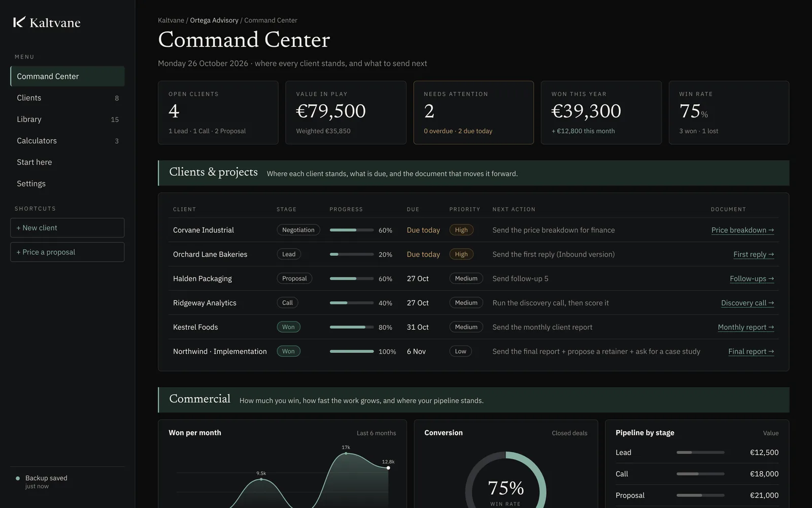Image resolution: width=812 pixels, height=508 pixels.
Task: Click Northwind Low priority badge
Action: pos(460,352)
